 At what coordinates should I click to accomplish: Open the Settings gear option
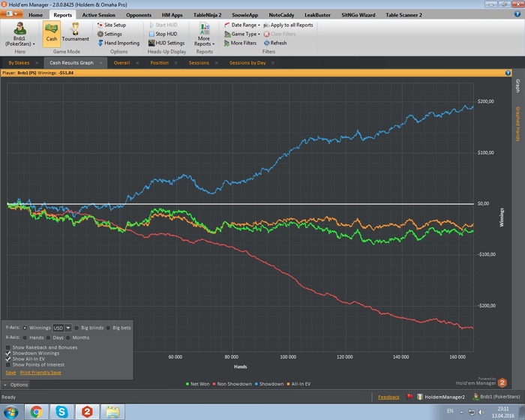coord(109,34)
